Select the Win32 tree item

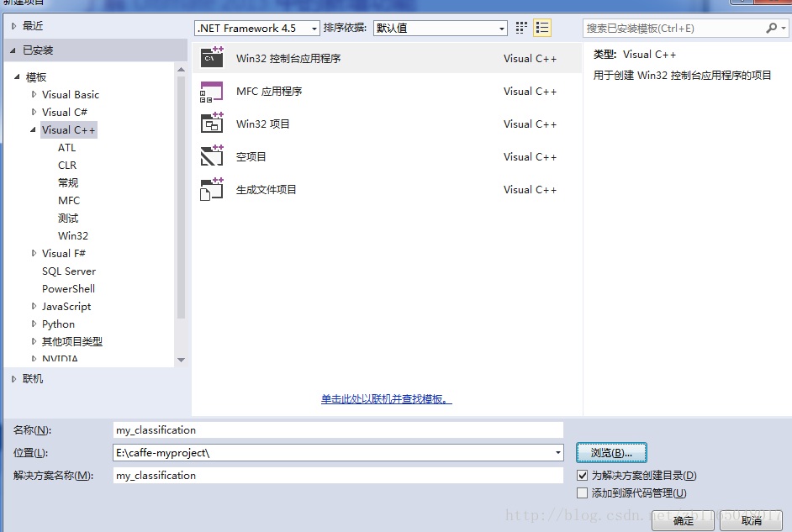[x=73, y=235]
